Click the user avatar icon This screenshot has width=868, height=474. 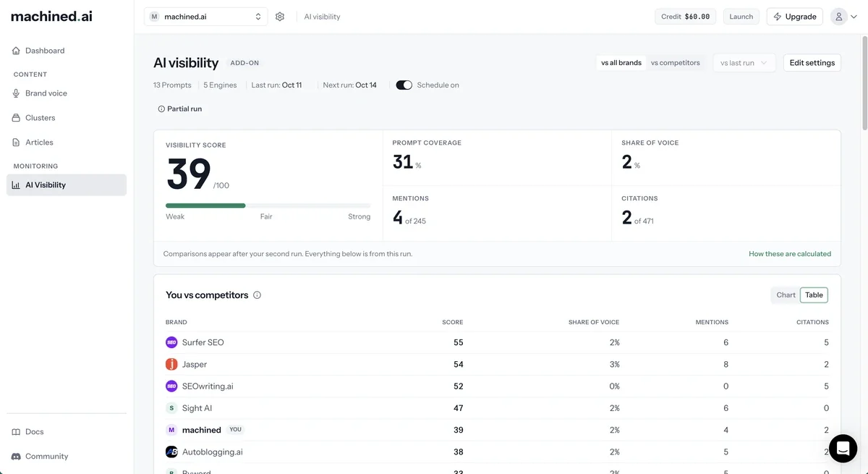pyautogui.click(x=839, y=17)
